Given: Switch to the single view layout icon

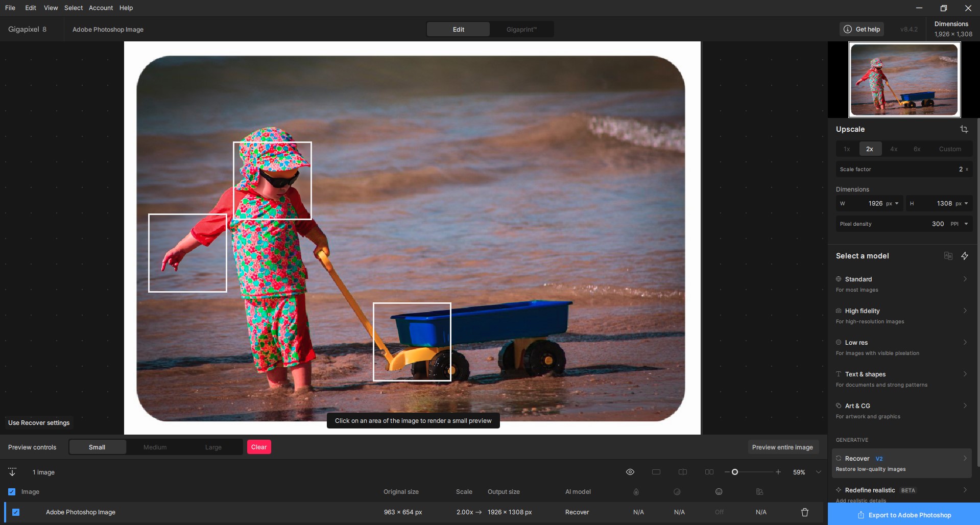Looking at the screenshot, I should point(656,472).
